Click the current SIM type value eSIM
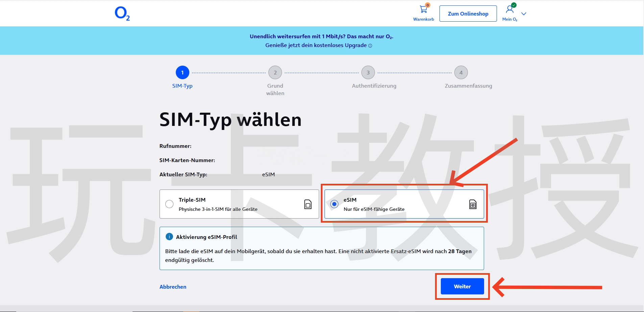Viewport: 644px width, 312px height. pos(268,175)
